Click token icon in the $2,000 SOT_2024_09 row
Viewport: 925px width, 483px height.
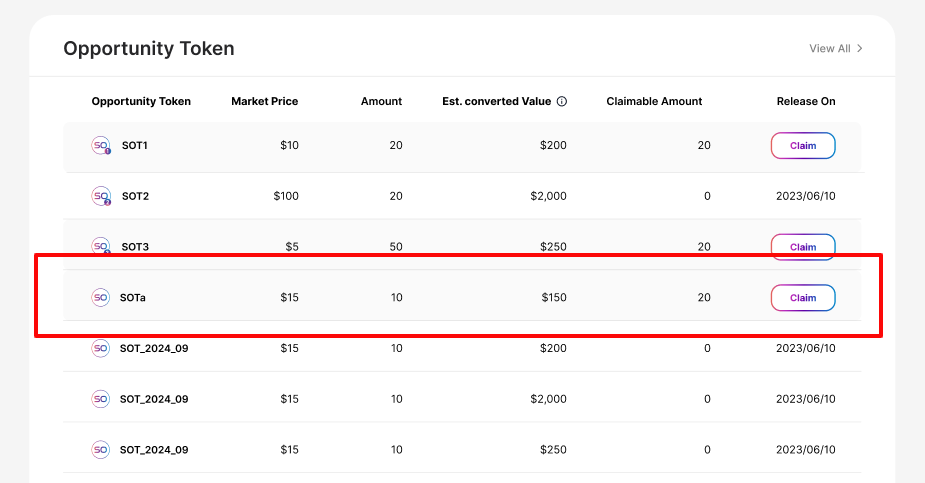click(x=101, y=399)
